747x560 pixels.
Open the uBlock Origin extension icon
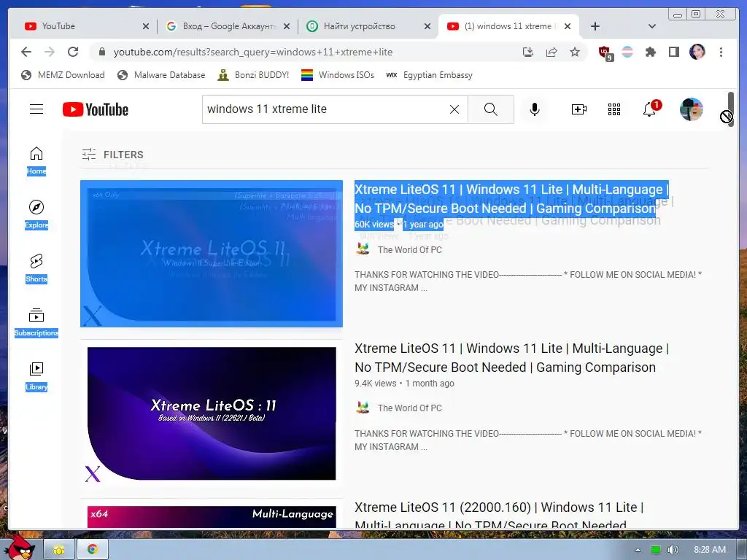click(605, 52)
